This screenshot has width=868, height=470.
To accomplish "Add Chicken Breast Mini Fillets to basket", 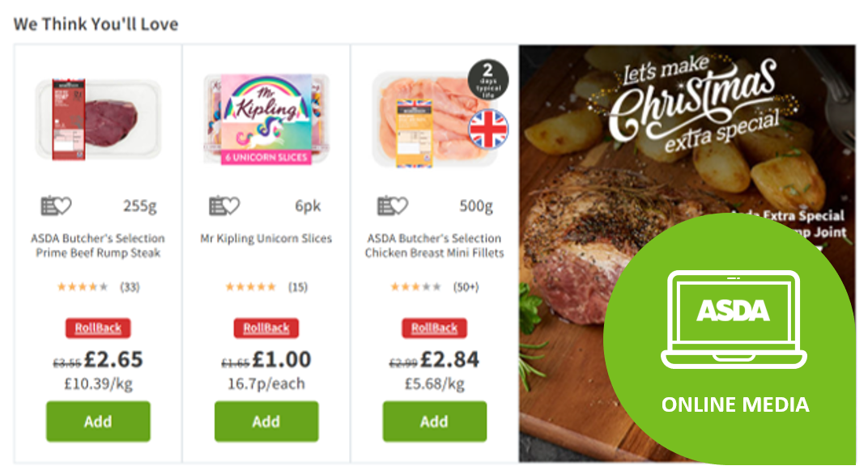I will (x=435, y=421).
